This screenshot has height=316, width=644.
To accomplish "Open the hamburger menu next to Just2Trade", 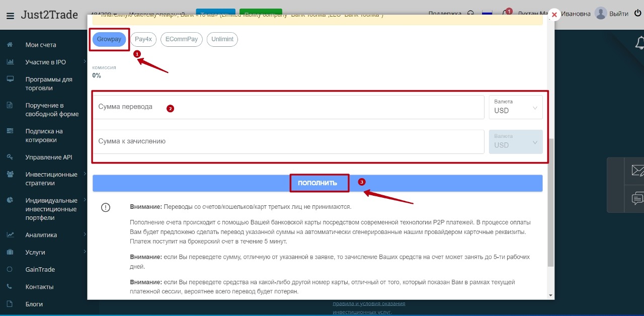I will 10,16.
